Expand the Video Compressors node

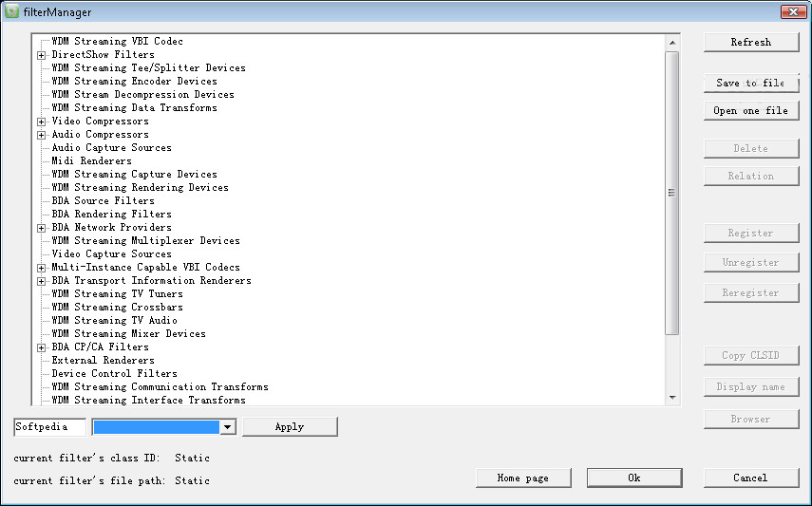coord(41,122)
